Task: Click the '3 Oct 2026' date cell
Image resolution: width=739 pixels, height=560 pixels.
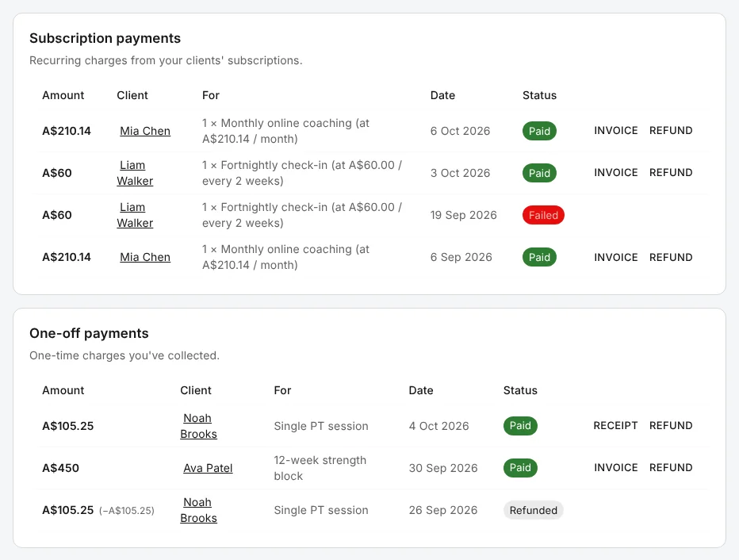Action: 460,173
